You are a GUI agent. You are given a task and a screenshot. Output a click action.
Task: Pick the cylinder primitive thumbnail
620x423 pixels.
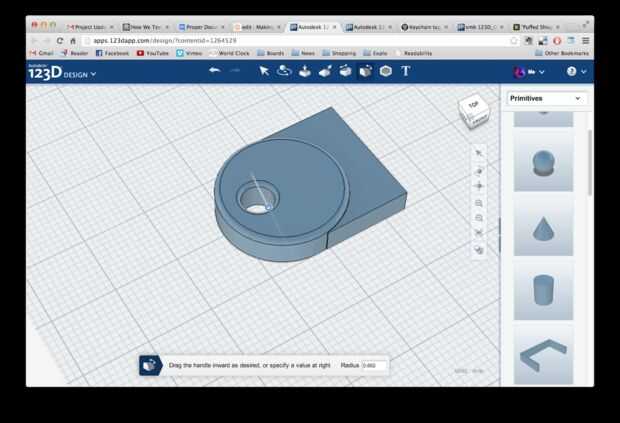543,291
